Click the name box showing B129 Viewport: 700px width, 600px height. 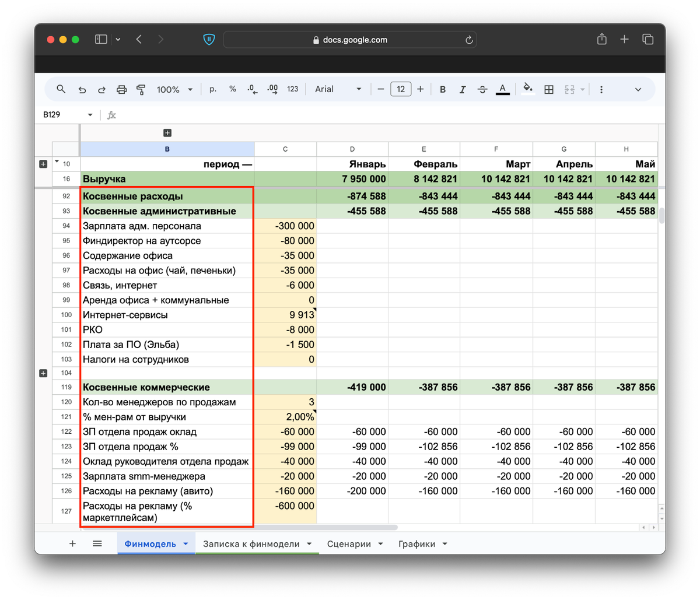(x=67, y=115)
